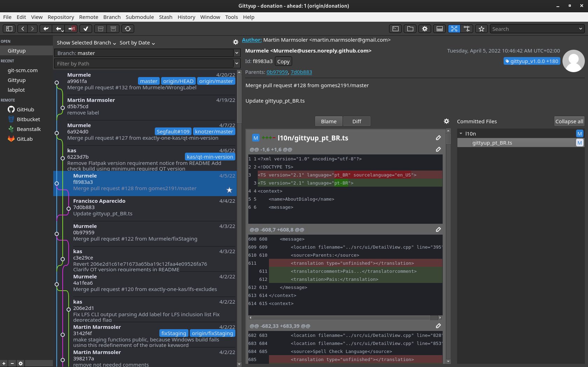Click the Fetch toolbar arrow

[46, 29]
